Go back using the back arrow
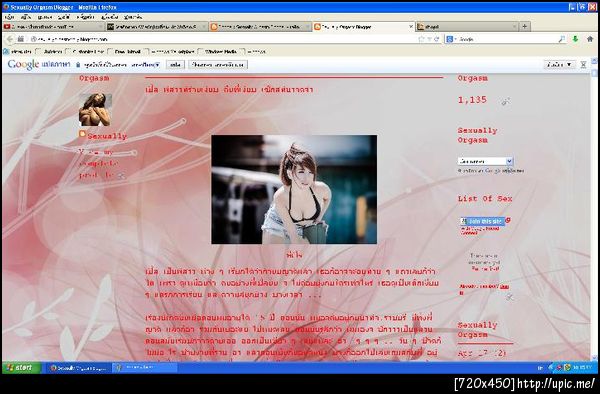The height and width of the screenshot is (394, 600). tap(10, 39)
